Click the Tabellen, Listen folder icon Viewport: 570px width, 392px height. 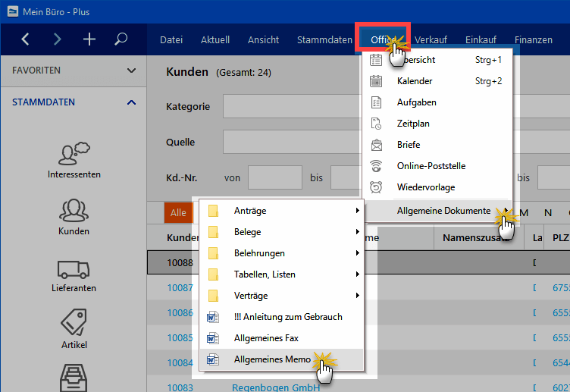213,274
